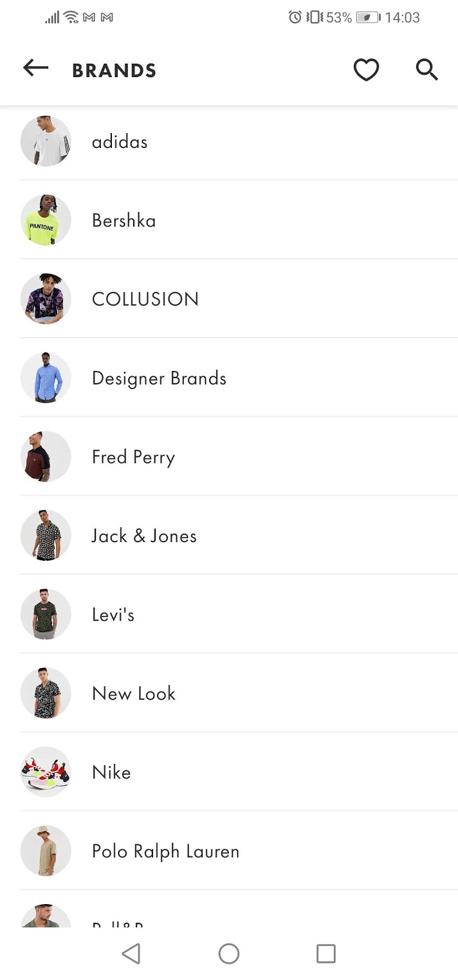
Task: Open recent apps square button
Action: (326, 954)
